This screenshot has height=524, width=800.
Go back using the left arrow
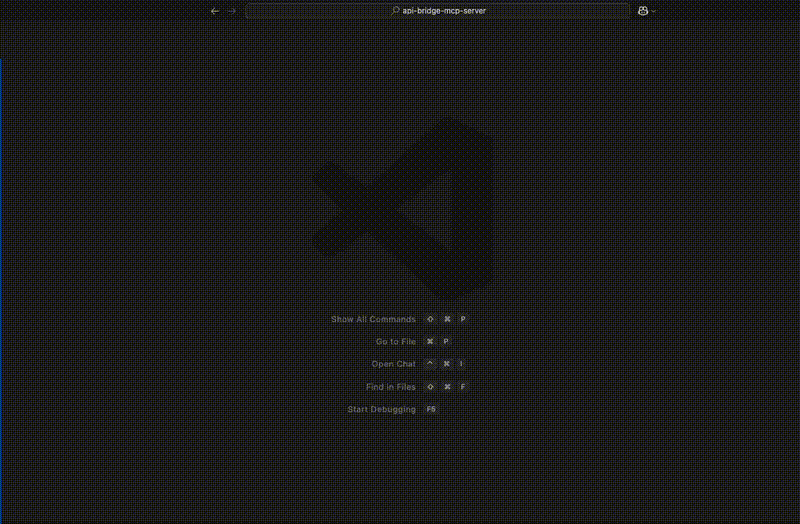[215, 11]
